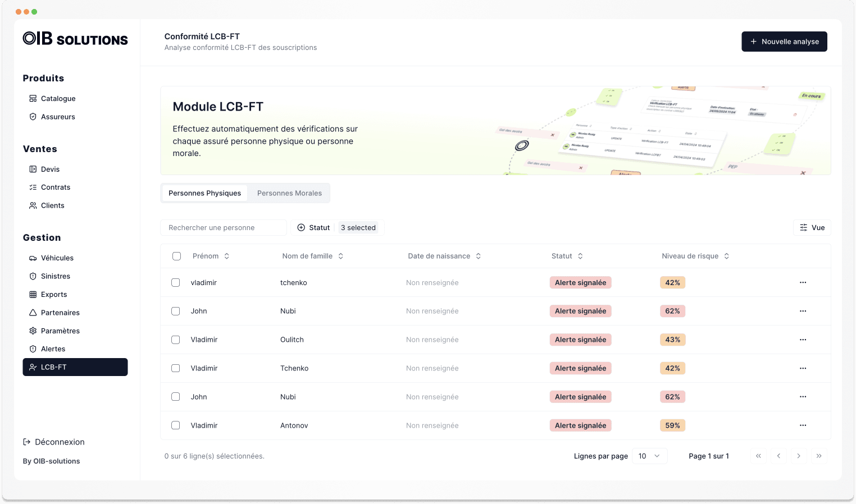
Task: Click the Véhicules car icon
Action: 33,258
